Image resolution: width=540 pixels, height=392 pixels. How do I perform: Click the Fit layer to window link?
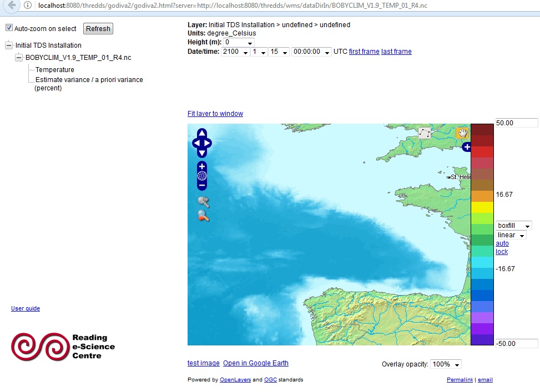click(215, 114)
